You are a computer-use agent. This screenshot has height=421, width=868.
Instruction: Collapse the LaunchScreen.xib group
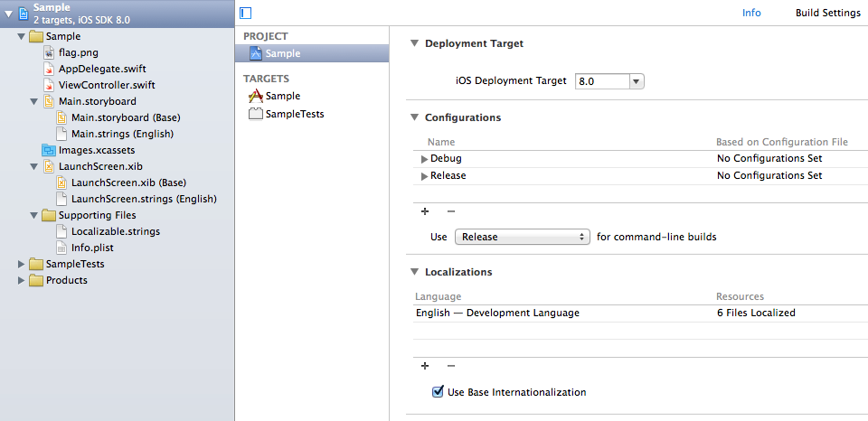pyautogui.click(x=34, y=166)
